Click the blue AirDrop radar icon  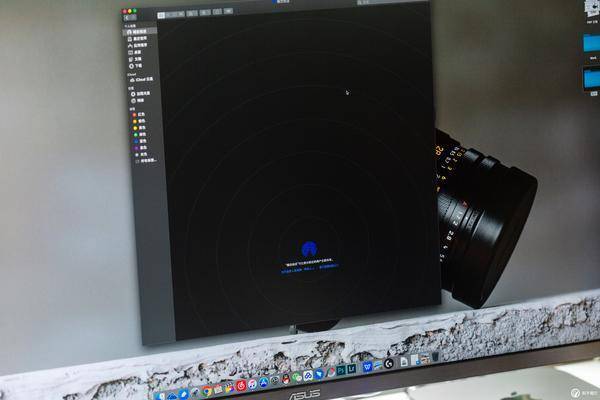[309, 249]
